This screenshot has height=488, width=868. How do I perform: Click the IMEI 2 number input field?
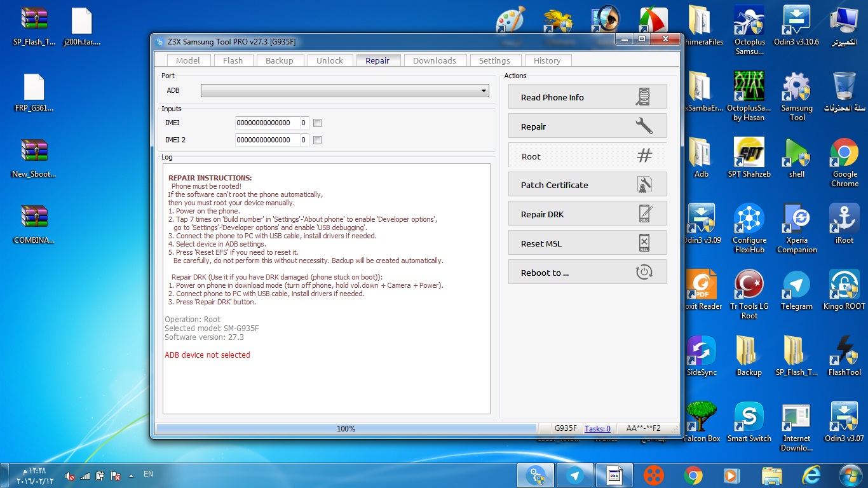(x=267, y=140)
